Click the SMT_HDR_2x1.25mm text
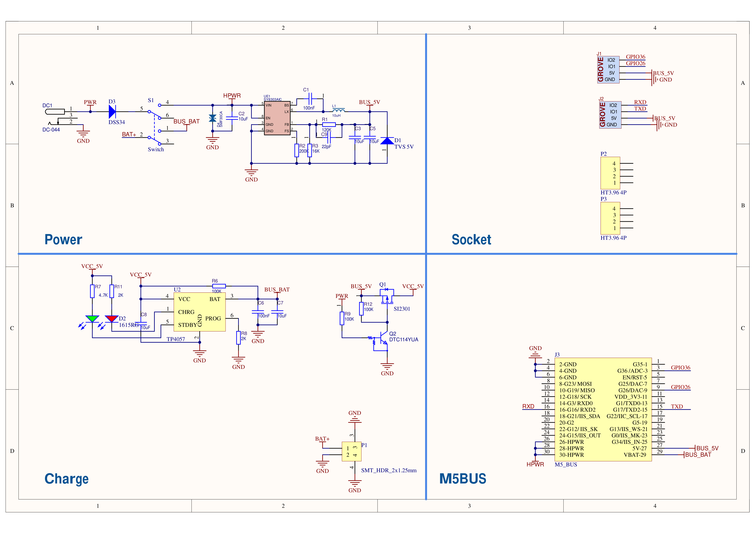Viewport: 756px width, 534px height. [x=389, y=470]
